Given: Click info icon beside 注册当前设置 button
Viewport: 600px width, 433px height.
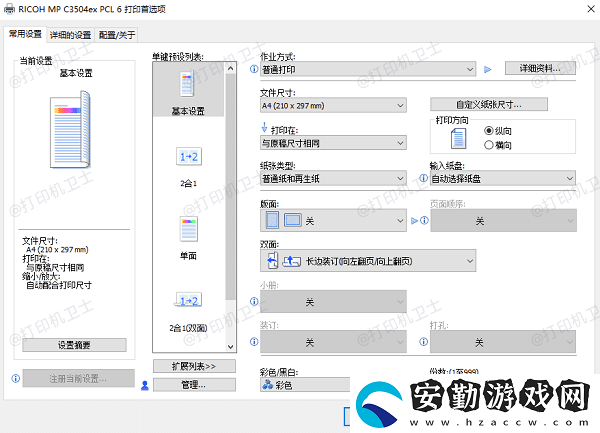Looking at the screenshot, I should click(16, 378).
